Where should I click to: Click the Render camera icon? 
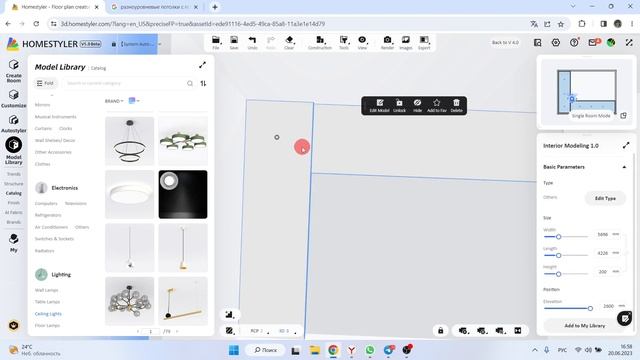point(387,42)
